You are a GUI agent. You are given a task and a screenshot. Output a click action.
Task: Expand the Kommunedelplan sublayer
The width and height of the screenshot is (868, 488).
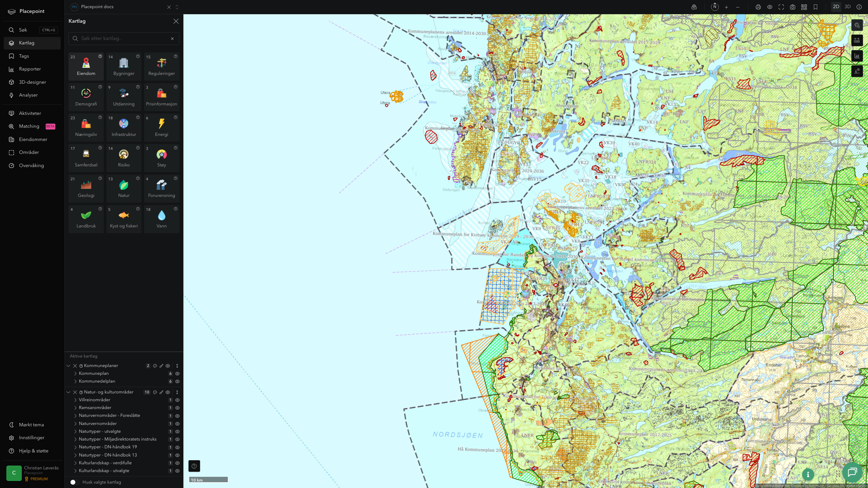(x=75, y=381)
